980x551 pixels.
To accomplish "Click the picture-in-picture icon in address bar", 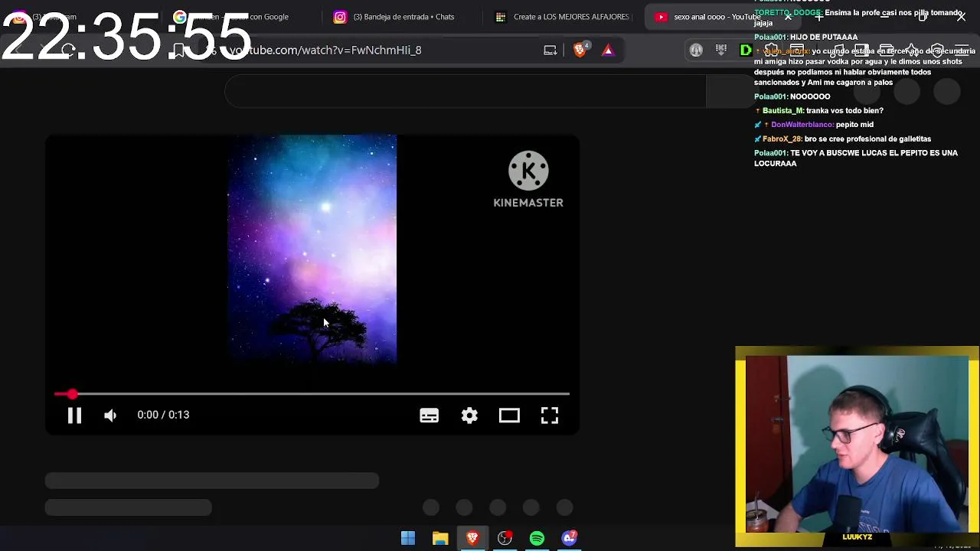I will click(550, 51).
